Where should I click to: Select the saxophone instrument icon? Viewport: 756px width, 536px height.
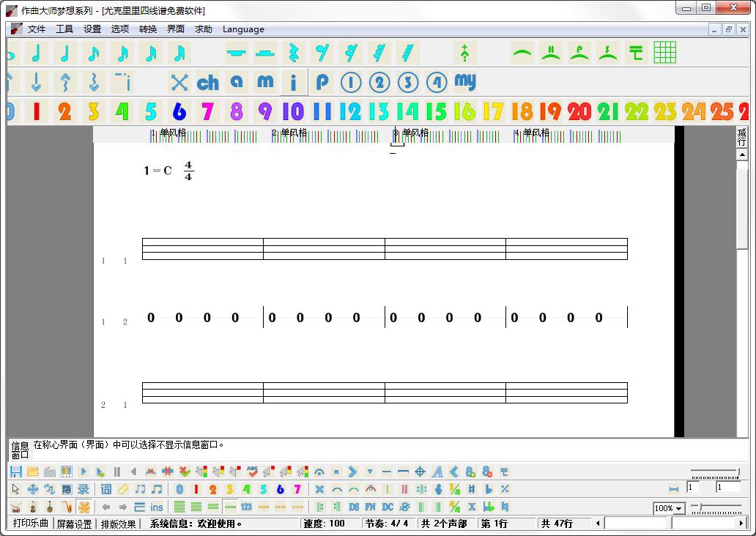67,507
